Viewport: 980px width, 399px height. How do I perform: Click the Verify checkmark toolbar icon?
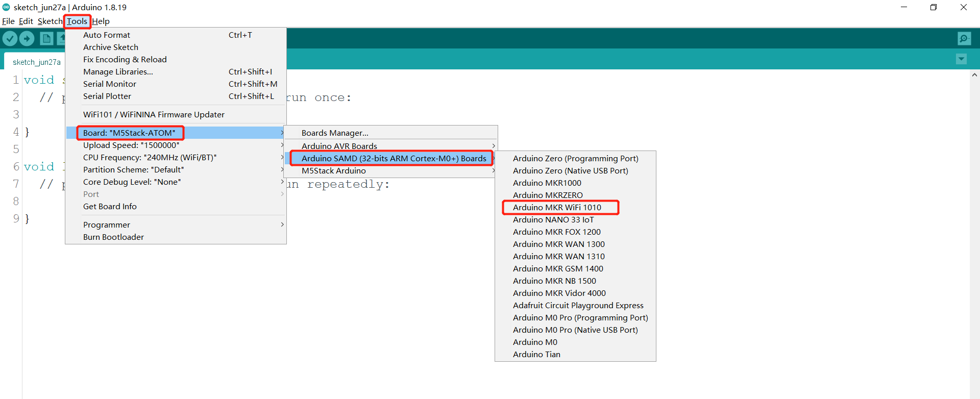tap(10, 38)
